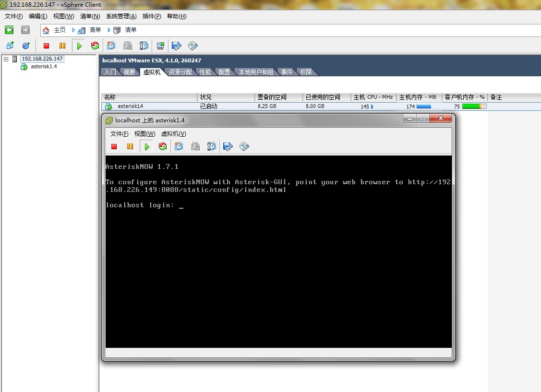Click the take snapshot icon in main toolbar

point(111,46)
